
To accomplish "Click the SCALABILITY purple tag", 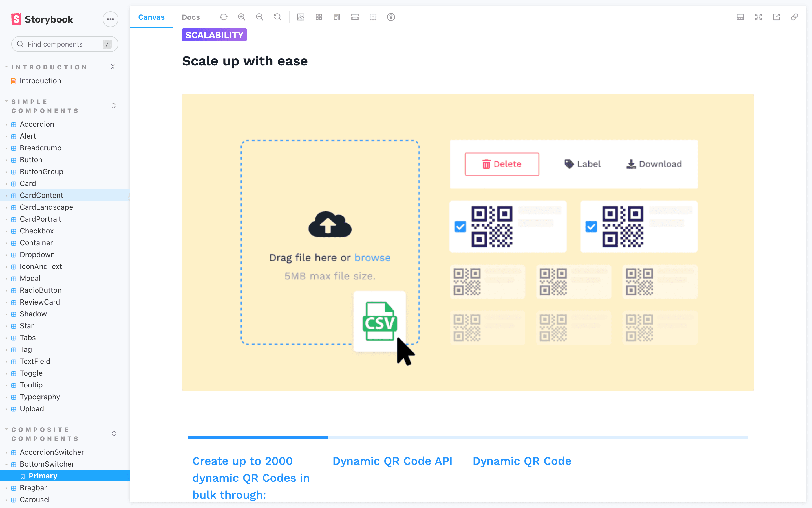I will (214, 35).
